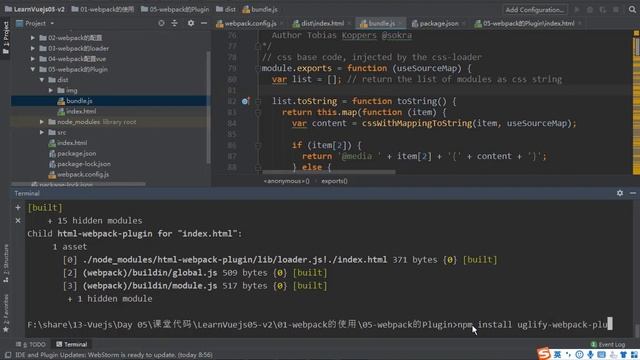Open the Favorites side tool window
The image size is (640, 360).
[x=6, y=313]
